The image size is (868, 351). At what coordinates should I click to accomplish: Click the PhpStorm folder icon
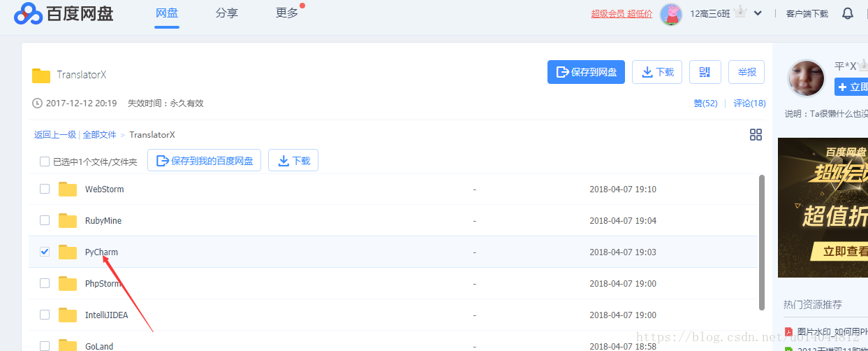pos(68,283)
